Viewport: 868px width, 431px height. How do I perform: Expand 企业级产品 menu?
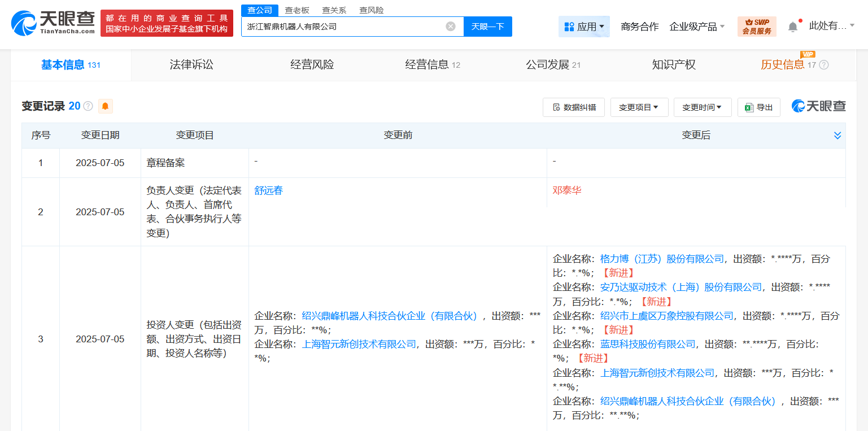[x=697, y=27]
